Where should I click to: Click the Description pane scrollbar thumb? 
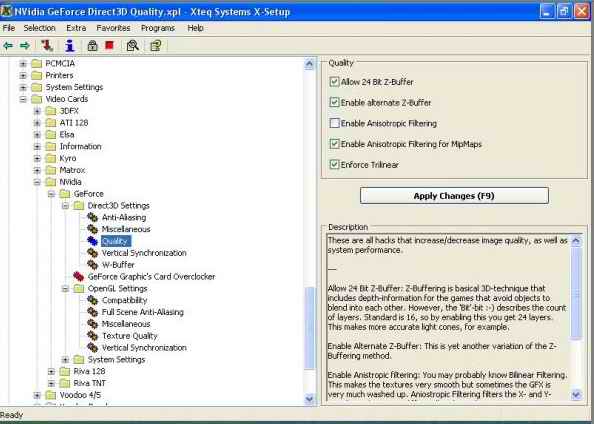[x=576, y=293]
